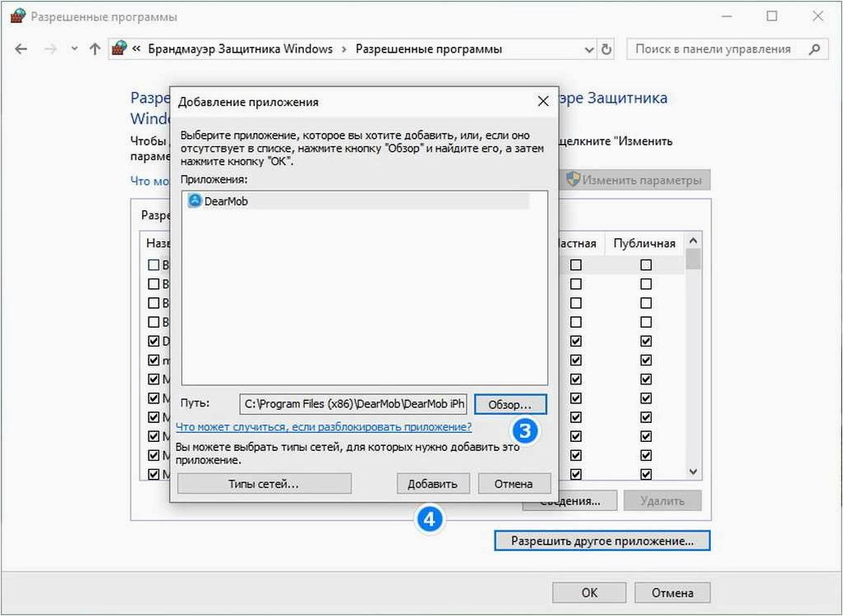Select the DearMob app icon in list

click(195, 201)
